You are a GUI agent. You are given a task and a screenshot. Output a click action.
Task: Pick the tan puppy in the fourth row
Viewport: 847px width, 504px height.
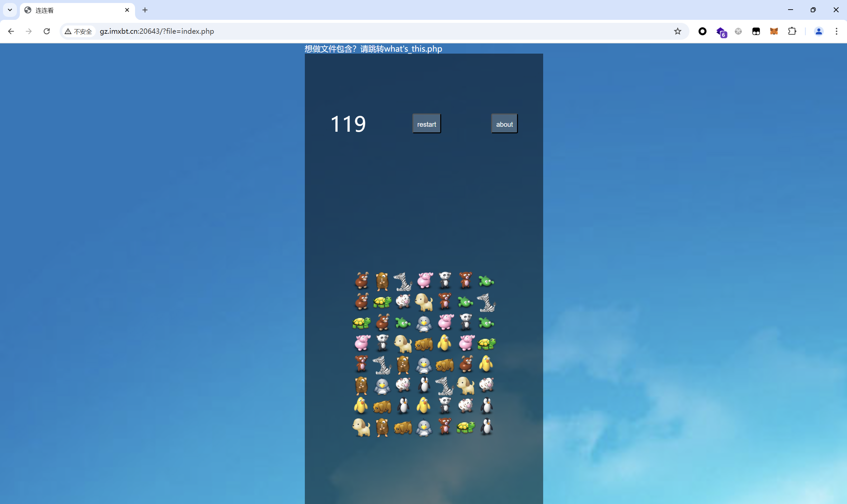[403, 344]
